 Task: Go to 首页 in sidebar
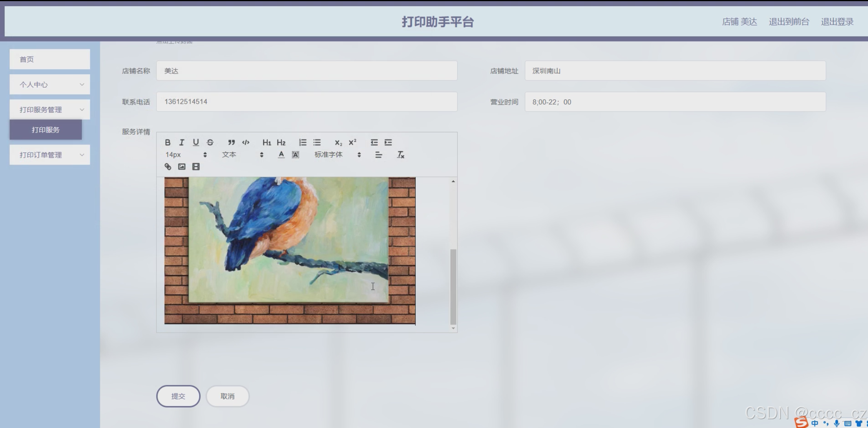pyautogui.click(x=50, y=59)
